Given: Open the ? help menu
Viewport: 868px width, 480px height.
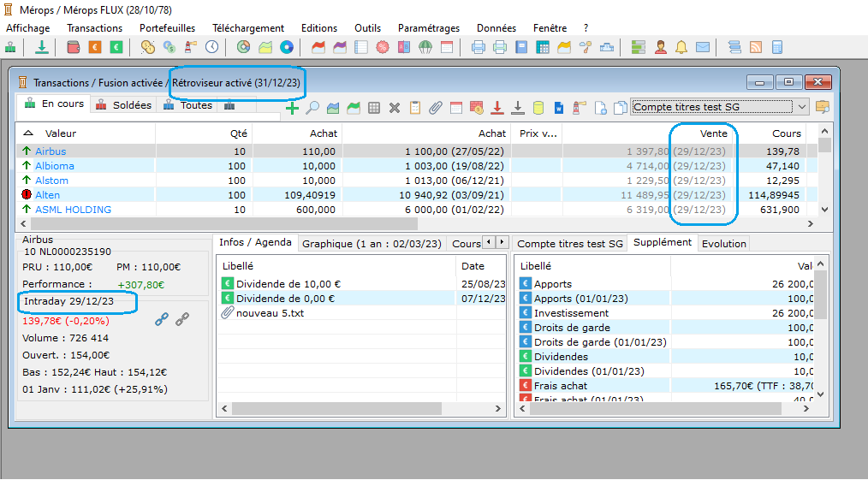Looking at the screenshot, I should coord(586,28).
